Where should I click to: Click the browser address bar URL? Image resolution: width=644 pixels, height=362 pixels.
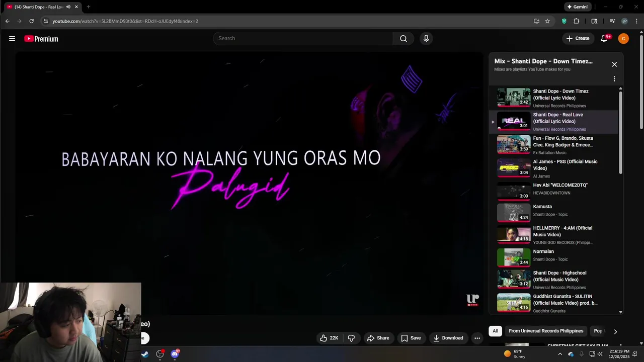pos(125,21)
